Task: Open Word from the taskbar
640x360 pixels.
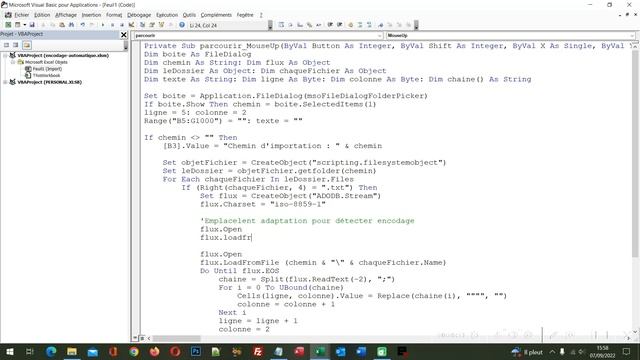Action: tap(361, 351)
